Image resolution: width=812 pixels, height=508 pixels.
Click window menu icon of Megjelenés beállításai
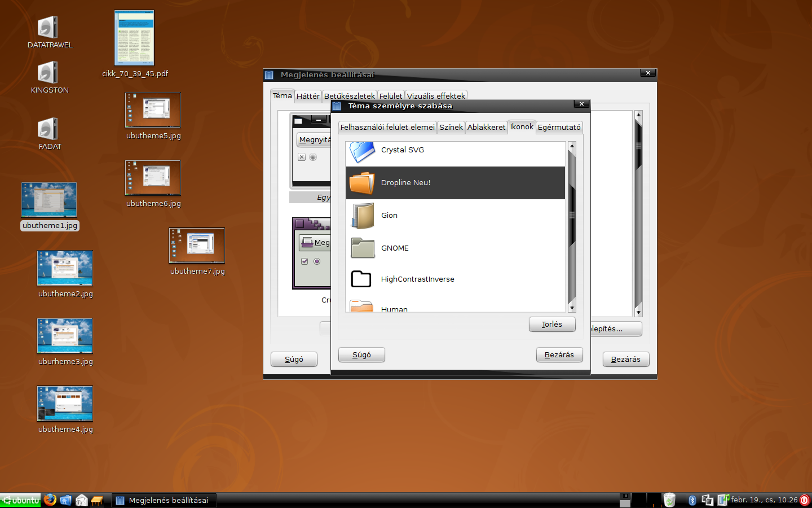[269, 75]
